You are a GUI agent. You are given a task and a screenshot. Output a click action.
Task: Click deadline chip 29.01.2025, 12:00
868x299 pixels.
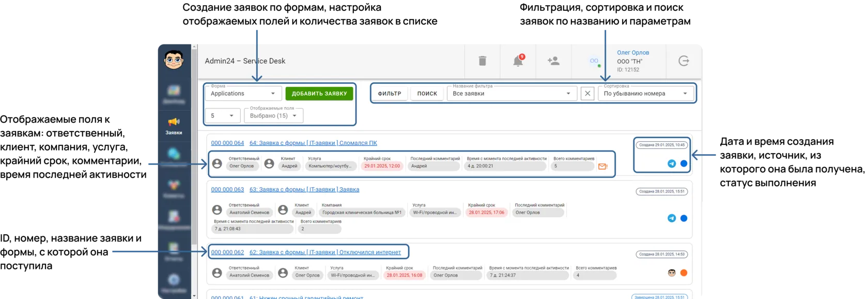[x=382, y=166]
